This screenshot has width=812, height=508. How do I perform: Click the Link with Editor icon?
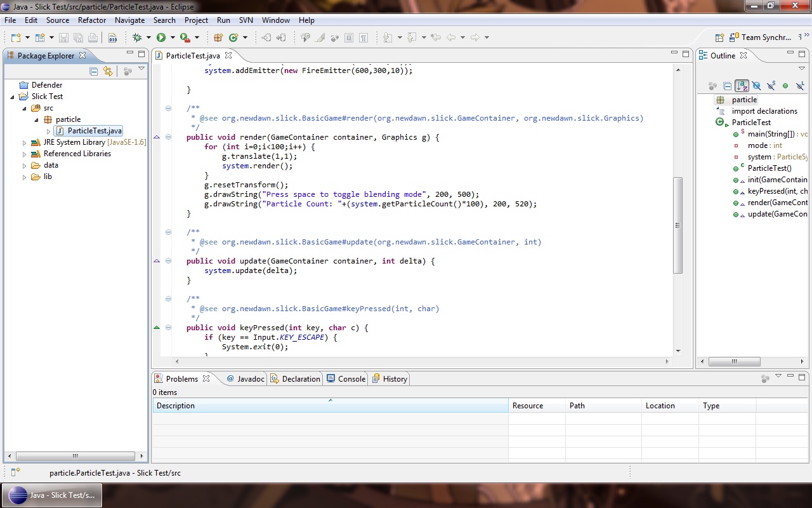coord(108,71)
